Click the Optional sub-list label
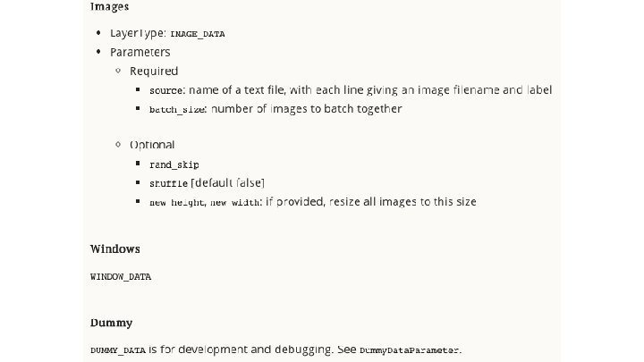Image resolution: width=644 pixels, height=362 pixels. point(152,145)
